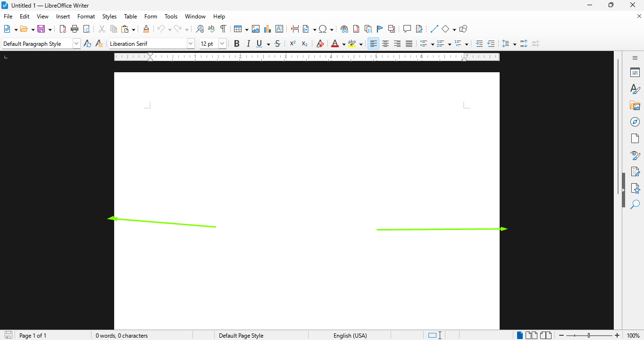Open Line Spacing dropdown arrow

[514, 44]
